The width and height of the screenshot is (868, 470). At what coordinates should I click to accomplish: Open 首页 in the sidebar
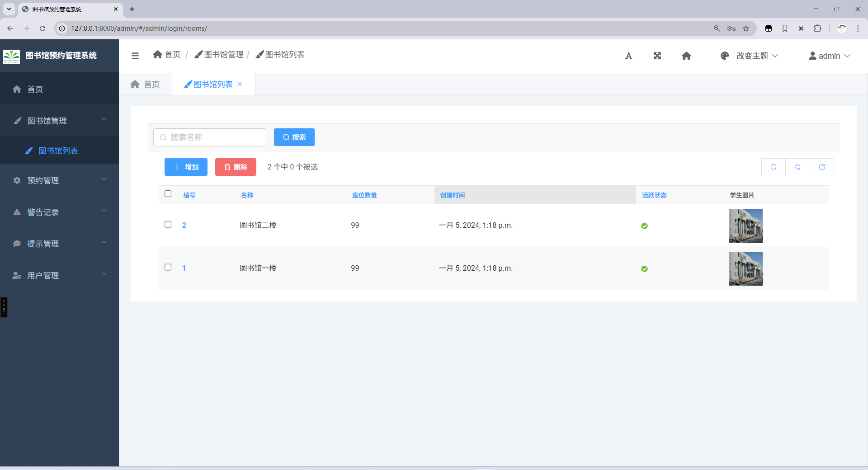tap(59, 89)
